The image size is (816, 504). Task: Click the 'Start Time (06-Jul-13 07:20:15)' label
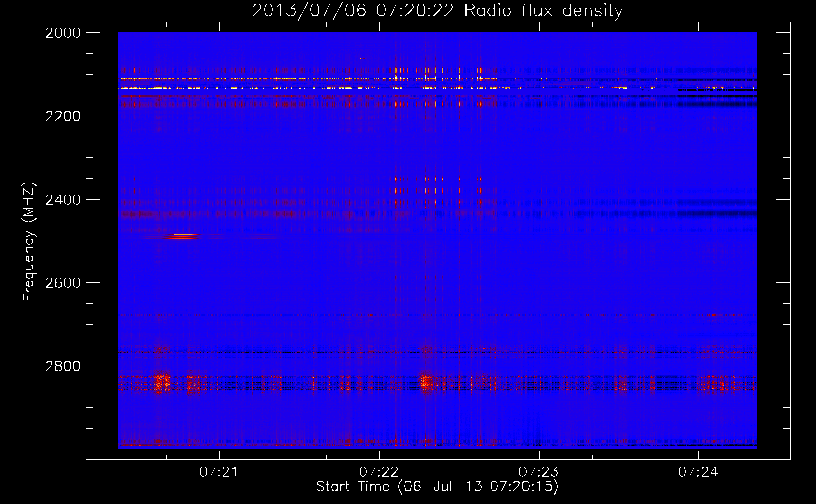pos(437,487)
